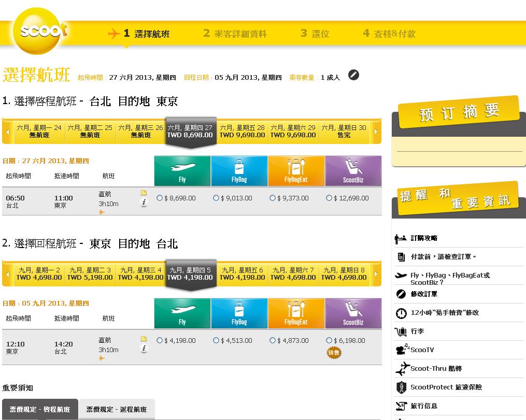
Task: Click the 銷售 sale badge under ScootBiz
Action: [334, 353]
